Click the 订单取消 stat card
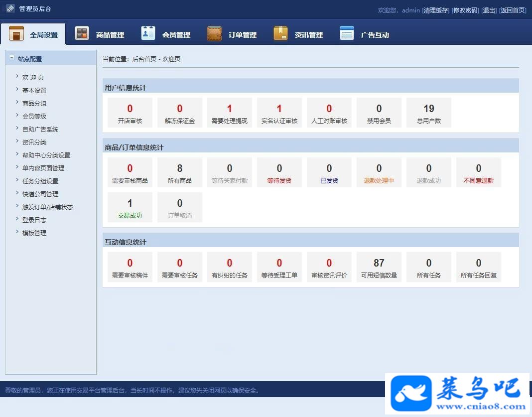Screen dimensions: 532x417 click(180, 207)
